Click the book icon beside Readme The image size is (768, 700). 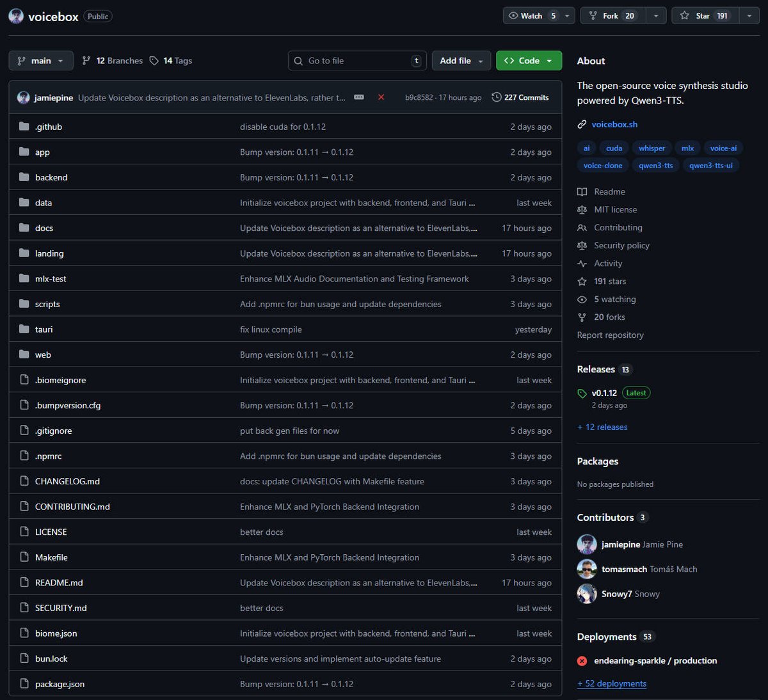[582, 191]
